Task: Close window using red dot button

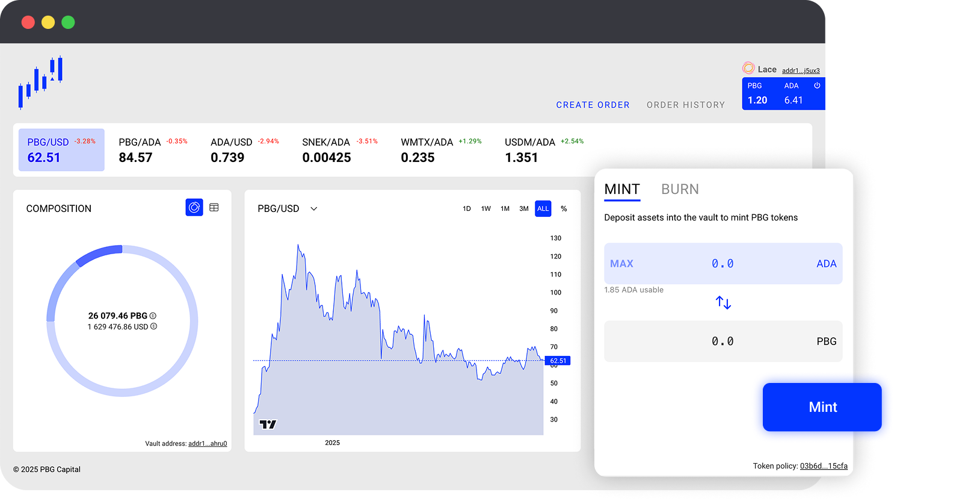Action: point(28,22)
